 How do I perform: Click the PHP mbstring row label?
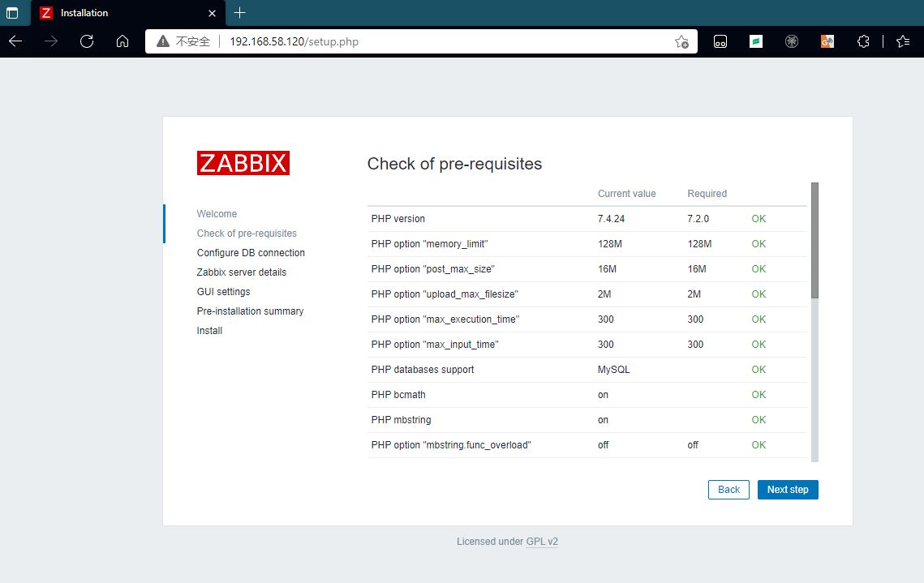tap(401, 420)
